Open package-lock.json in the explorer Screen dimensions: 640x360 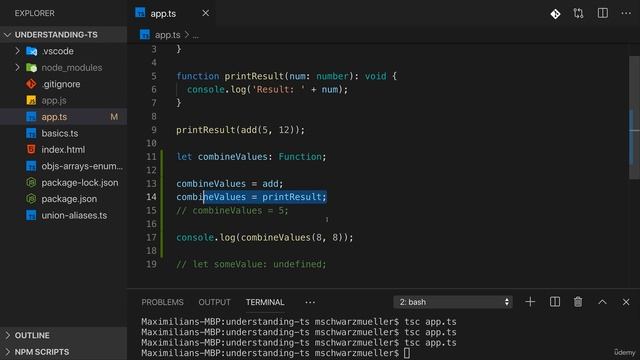click(x=80, y=182)
